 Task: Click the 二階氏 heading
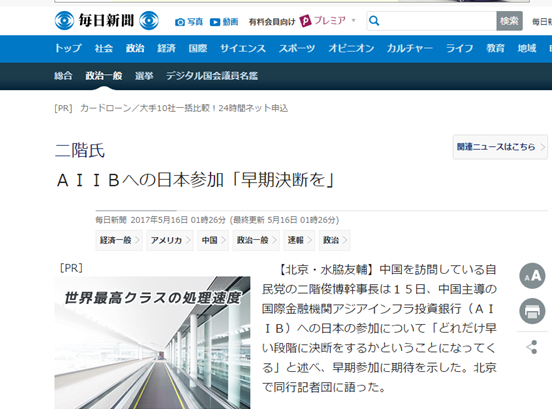click(x=80, y=150)
